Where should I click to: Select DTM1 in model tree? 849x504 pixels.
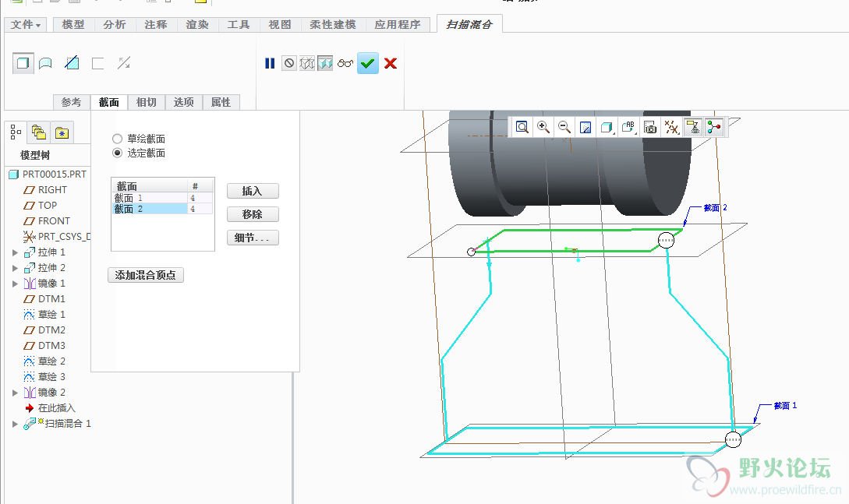(x=44, y=299)
